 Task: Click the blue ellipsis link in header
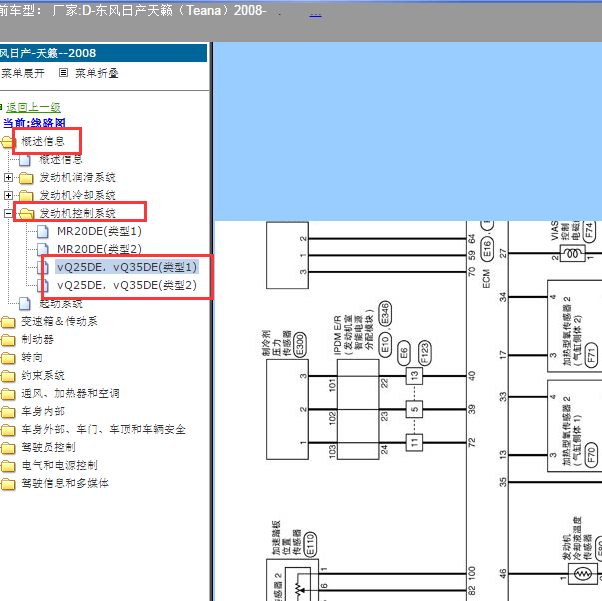click(315, 14)
